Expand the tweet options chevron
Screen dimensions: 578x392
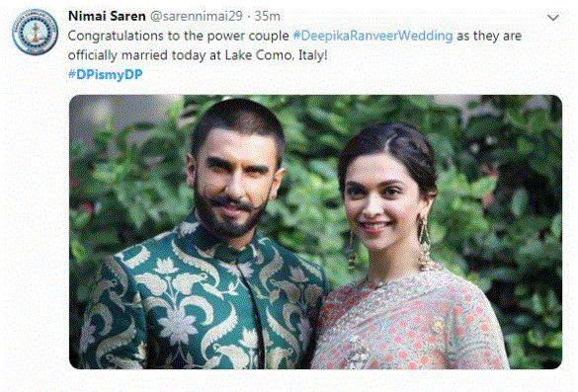click(553, 18)
